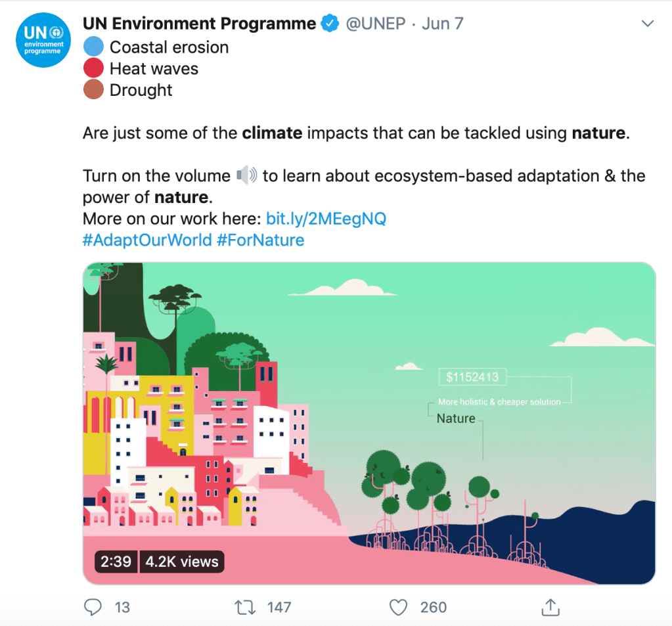
Task: Open the bit.ly/2MEegNQ link
Action: tap(326, 219)
